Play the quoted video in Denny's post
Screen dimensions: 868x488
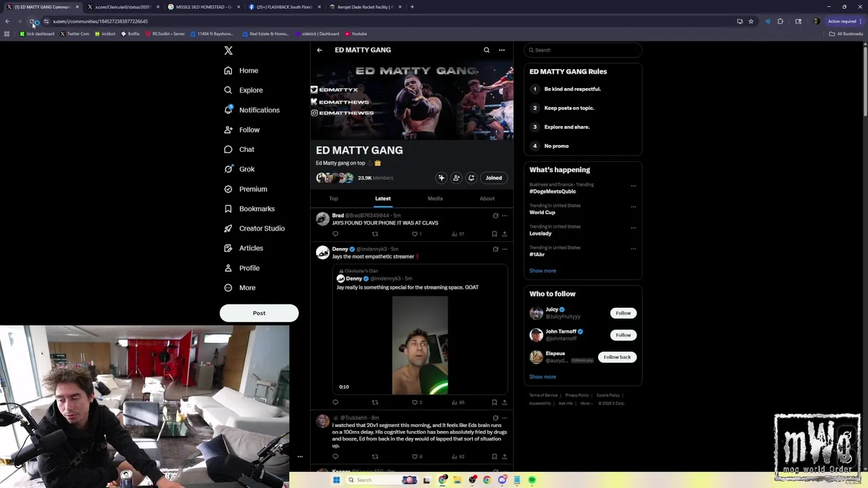[x=420, y=346]
